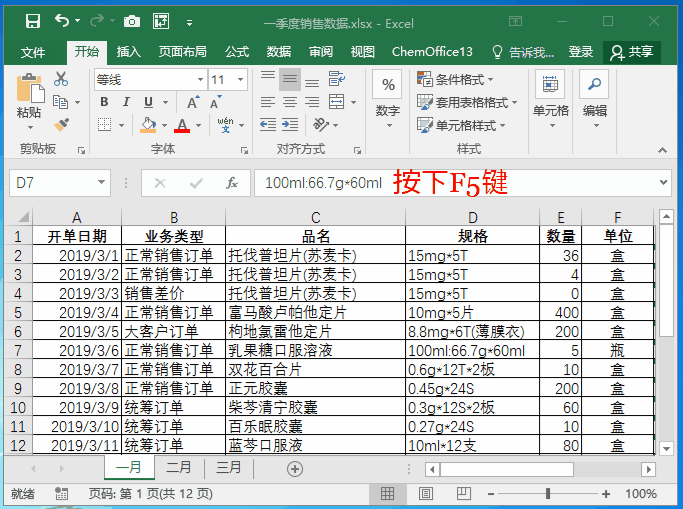This screenshot has height=509, width=683.
Task: Apply red font color A
Action: click(182, 125)
